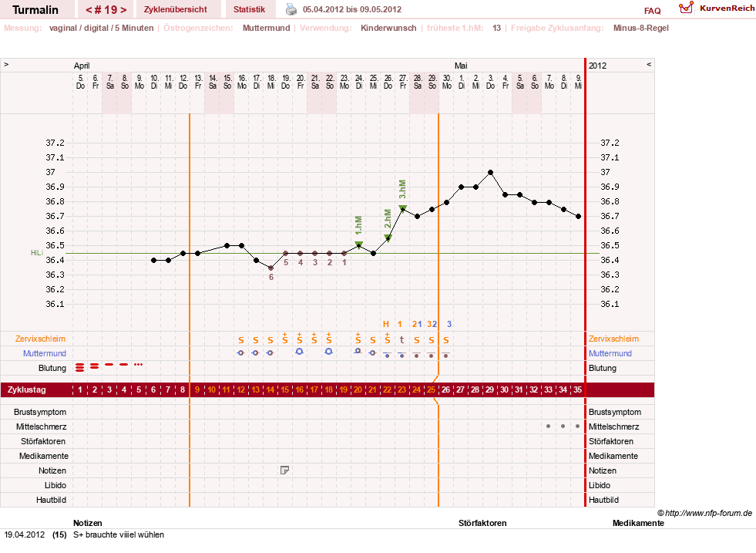
Task: Open the note icon on cycle day 15
Action: pos(284,470)
